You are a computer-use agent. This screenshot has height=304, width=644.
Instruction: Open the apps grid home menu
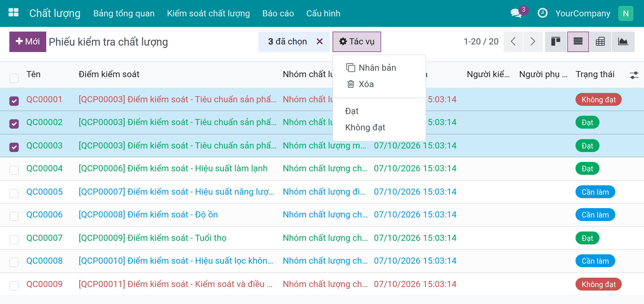coord(13,13)
